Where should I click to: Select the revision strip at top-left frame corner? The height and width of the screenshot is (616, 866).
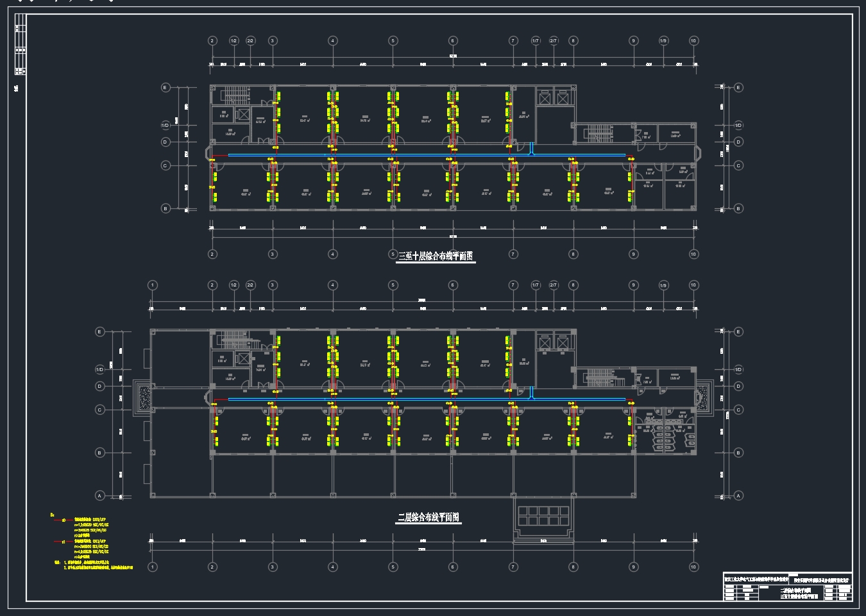[20, 45]
